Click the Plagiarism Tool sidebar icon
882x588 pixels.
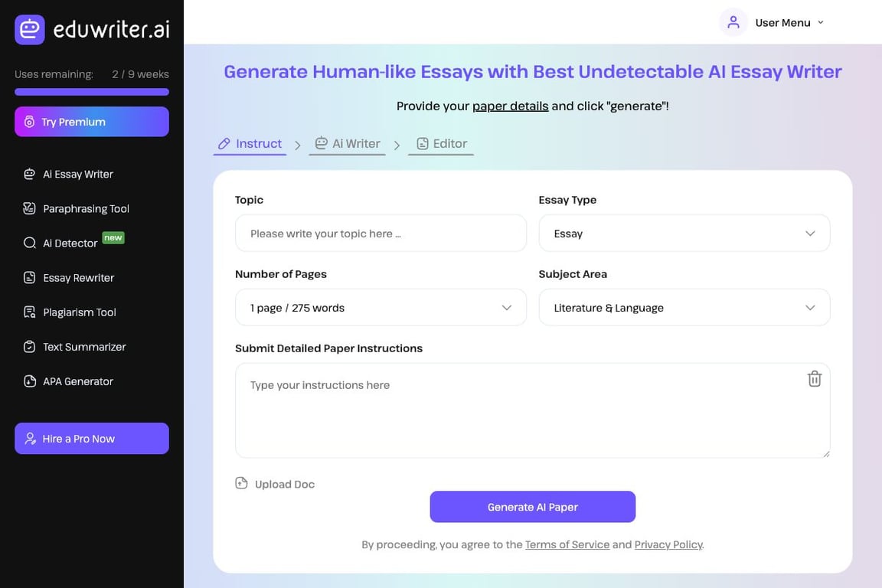pyautogui.click(x=30, y=312)
